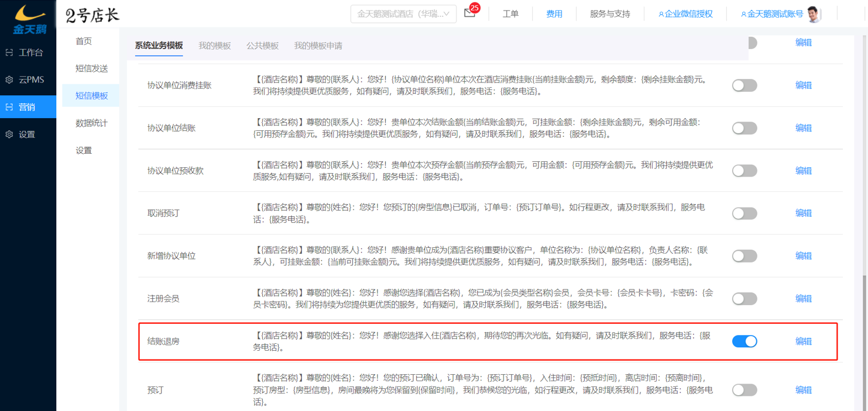Click the 企业微信授权 person icon
This screenshot has width=868, height=411.
(661, 14)
